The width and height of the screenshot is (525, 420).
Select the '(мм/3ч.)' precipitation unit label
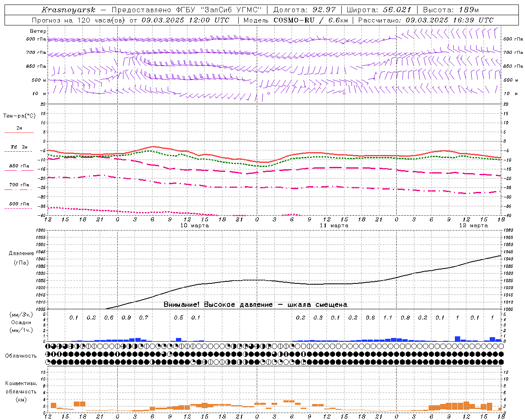tap(21, 315)
